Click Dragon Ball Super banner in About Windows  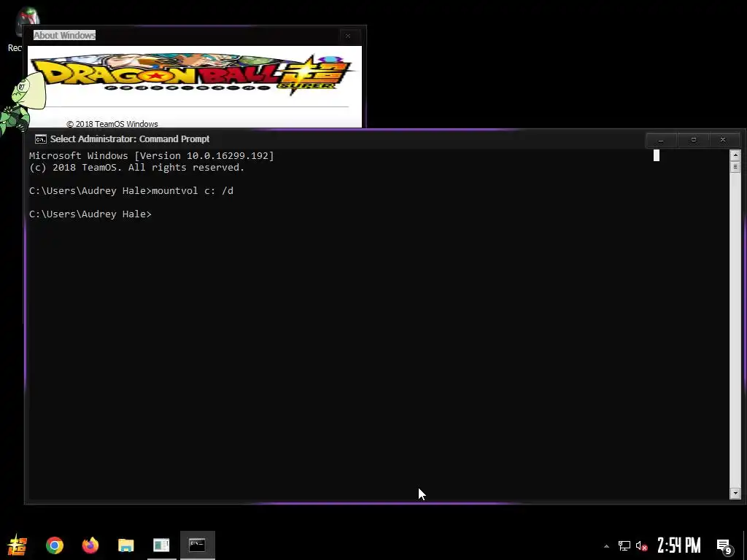click(193, 74)
